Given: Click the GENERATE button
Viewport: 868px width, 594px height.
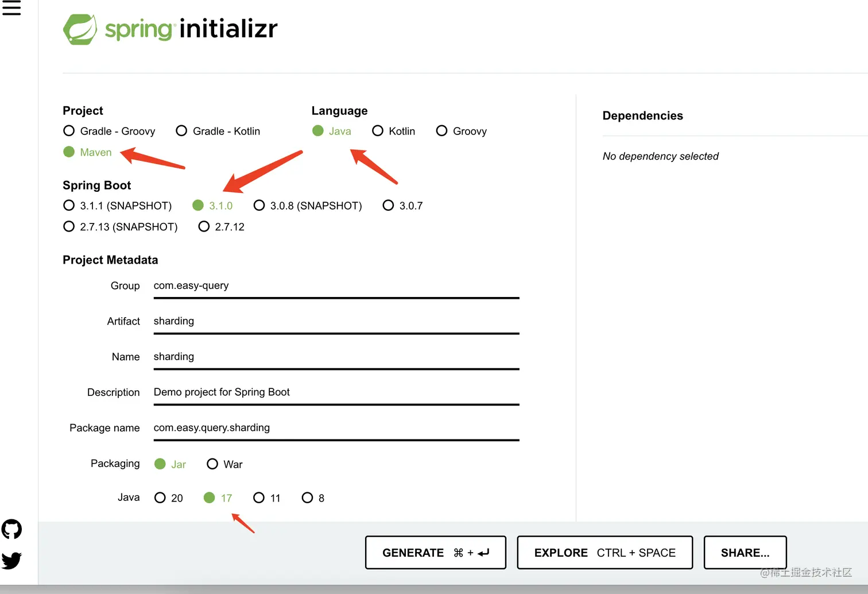Looking at the screenshot, I should pyautogui.click(x=436, y=553).
